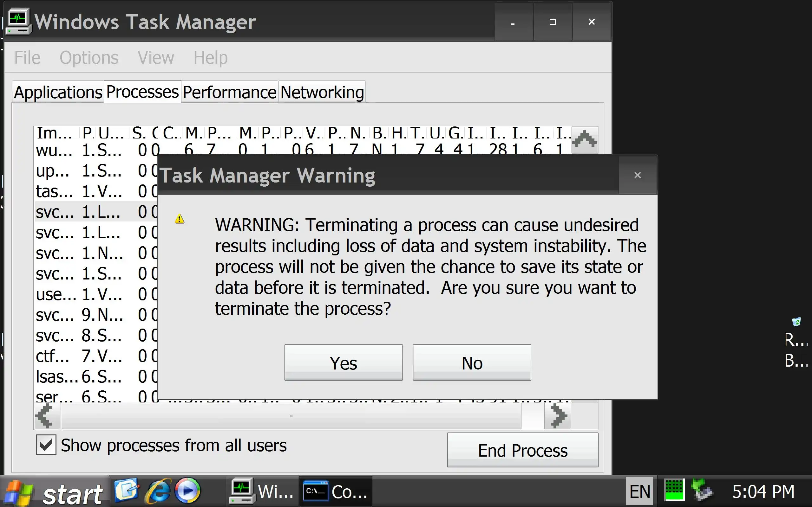Click the green CPU usage tray icon
Viewport: 812px width, 507px height.
tap(674, 491)
